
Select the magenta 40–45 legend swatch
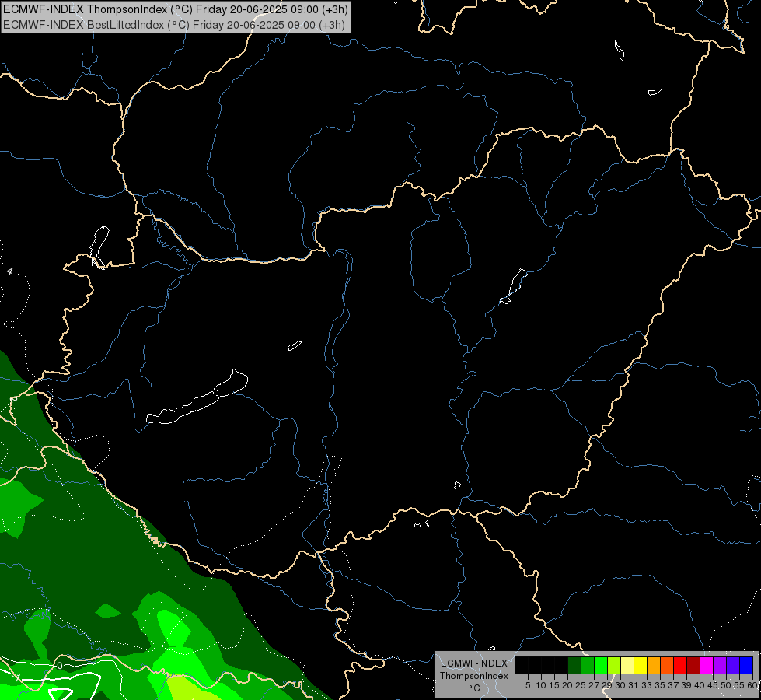[707, 665]
